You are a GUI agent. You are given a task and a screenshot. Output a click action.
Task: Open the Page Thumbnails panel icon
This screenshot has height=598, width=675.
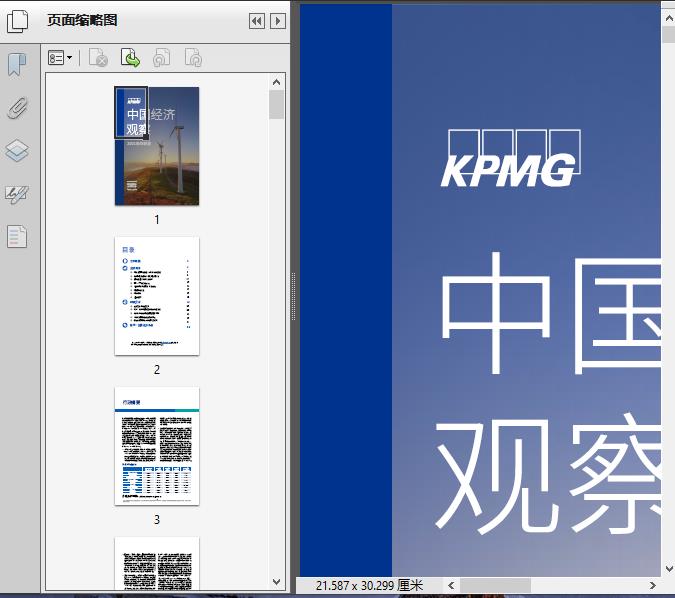pos(17,21)
